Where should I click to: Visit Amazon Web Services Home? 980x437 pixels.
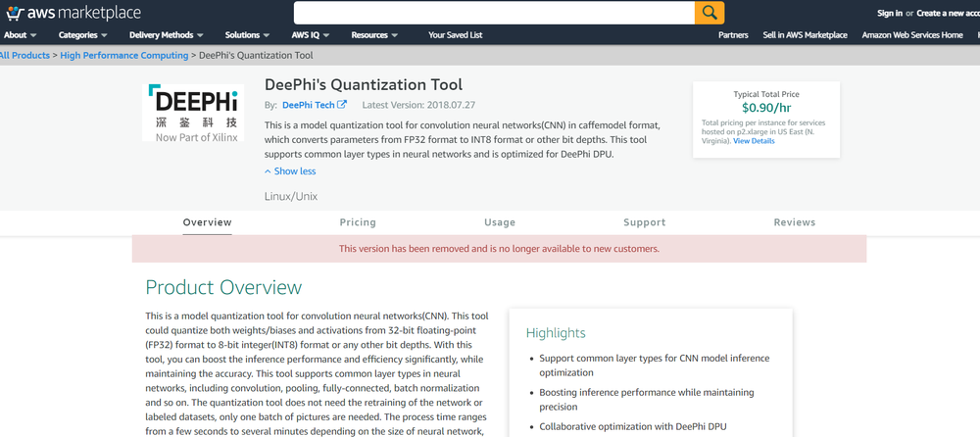(912, 35)
